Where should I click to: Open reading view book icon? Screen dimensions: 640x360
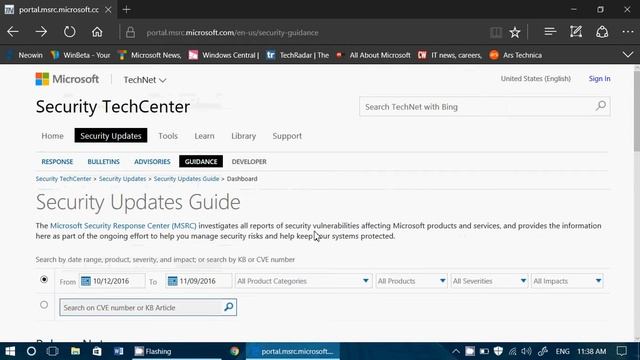496,32
